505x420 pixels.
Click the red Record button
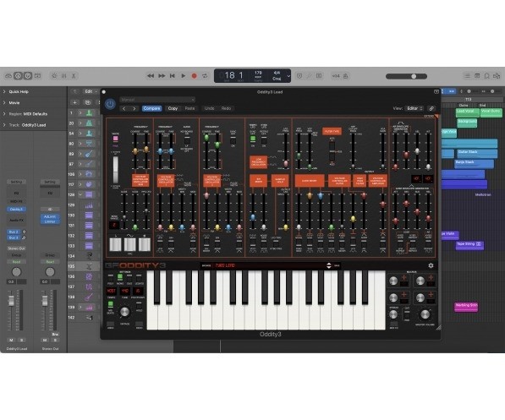[x=195, y=76]
